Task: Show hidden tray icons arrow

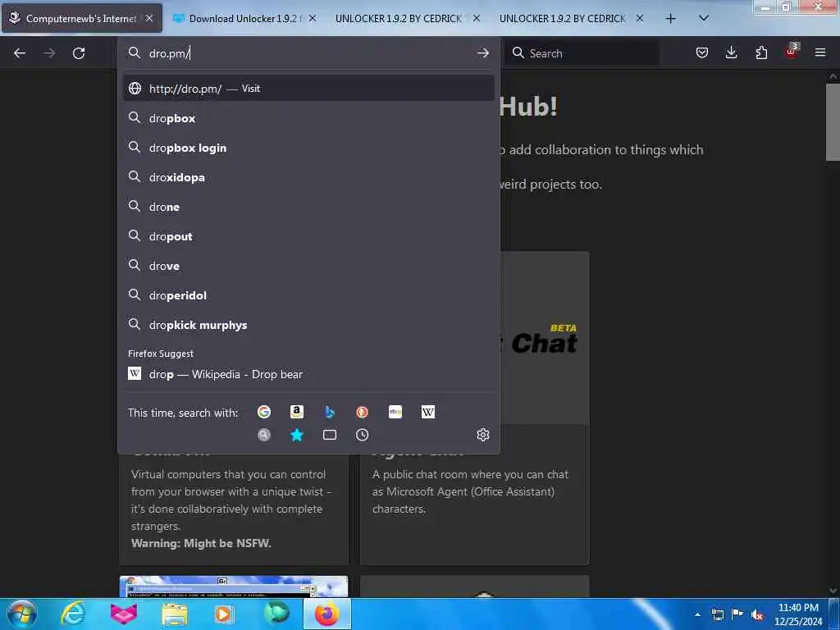Action: click(697, 614)
